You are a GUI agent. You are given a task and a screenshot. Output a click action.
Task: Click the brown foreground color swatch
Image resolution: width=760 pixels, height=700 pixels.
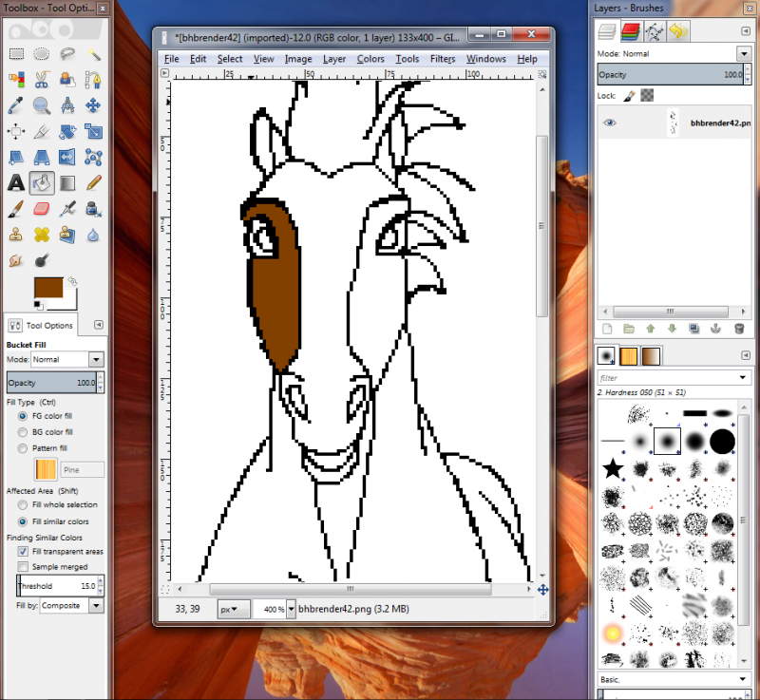pos(48,287)
